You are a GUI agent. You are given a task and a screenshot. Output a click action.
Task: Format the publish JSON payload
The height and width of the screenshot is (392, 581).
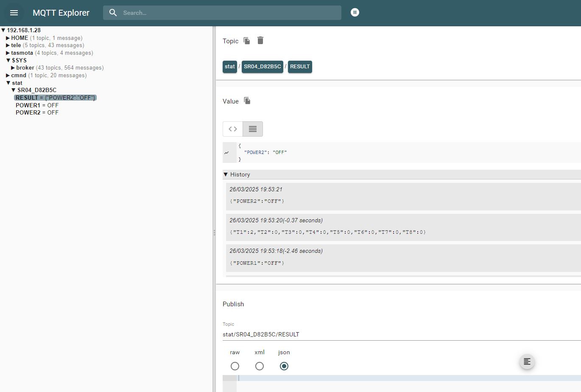click(x=527, y=361)
